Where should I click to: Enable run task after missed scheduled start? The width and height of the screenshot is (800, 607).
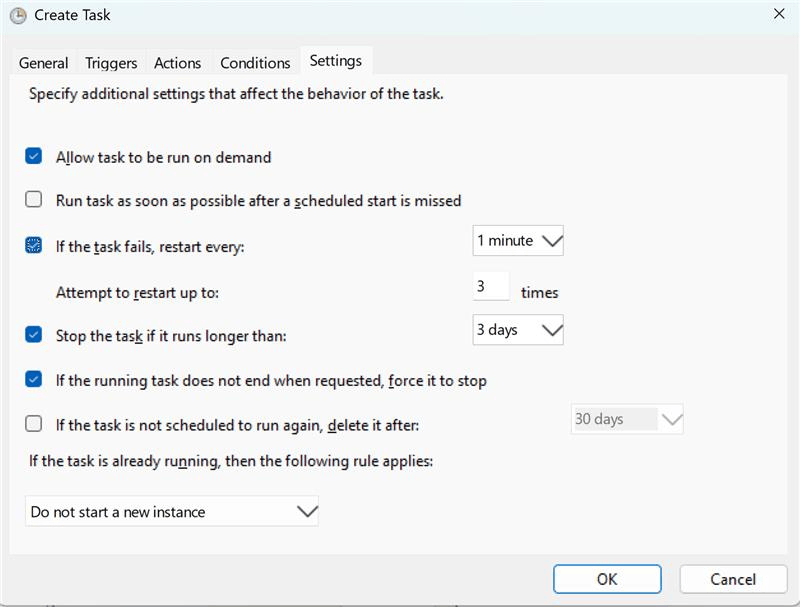34,200
